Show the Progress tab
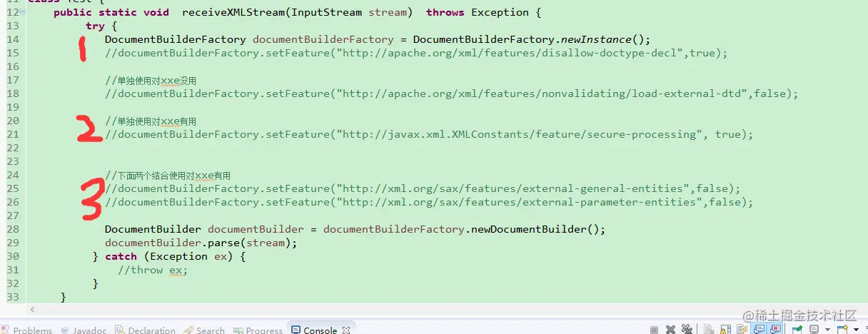The height and width of the screenshot is (334, 868). pyautogui.click(x=258, y=330)
